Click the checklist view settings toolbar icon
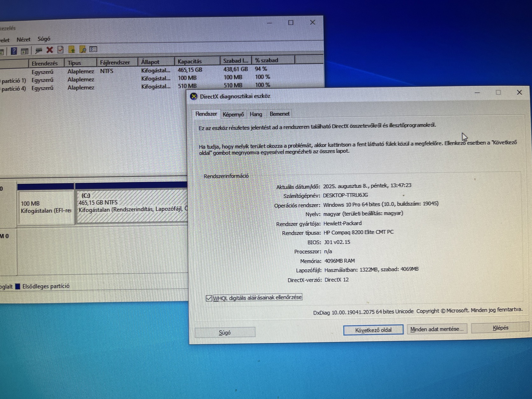This screenshot has width=532, height=399. [x=93, y=49]
